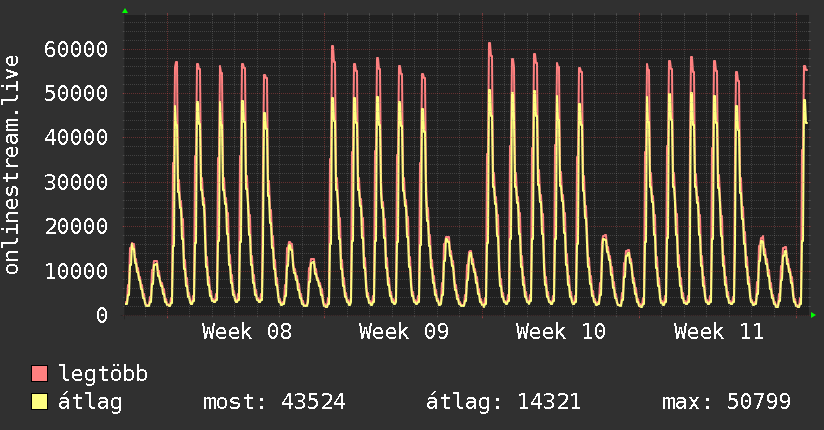
Task: Click the green arrow atop the y-axis
Action: click(x=125, y=11)
